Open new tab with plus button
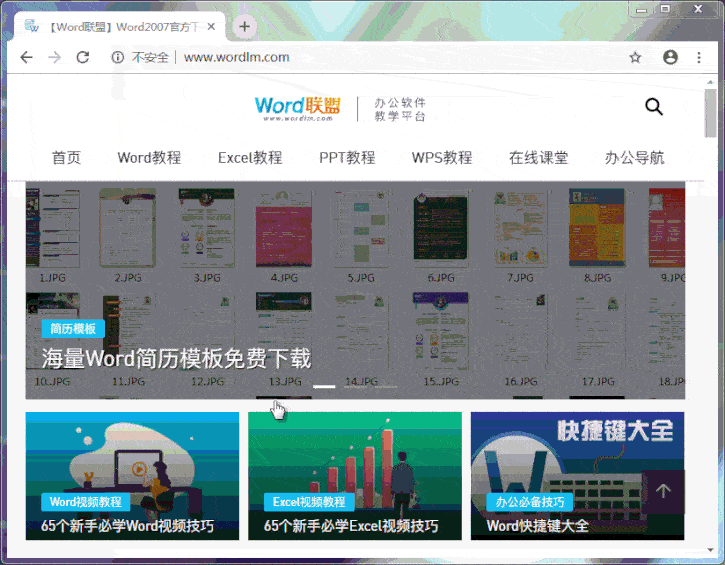 coord(245,27)
